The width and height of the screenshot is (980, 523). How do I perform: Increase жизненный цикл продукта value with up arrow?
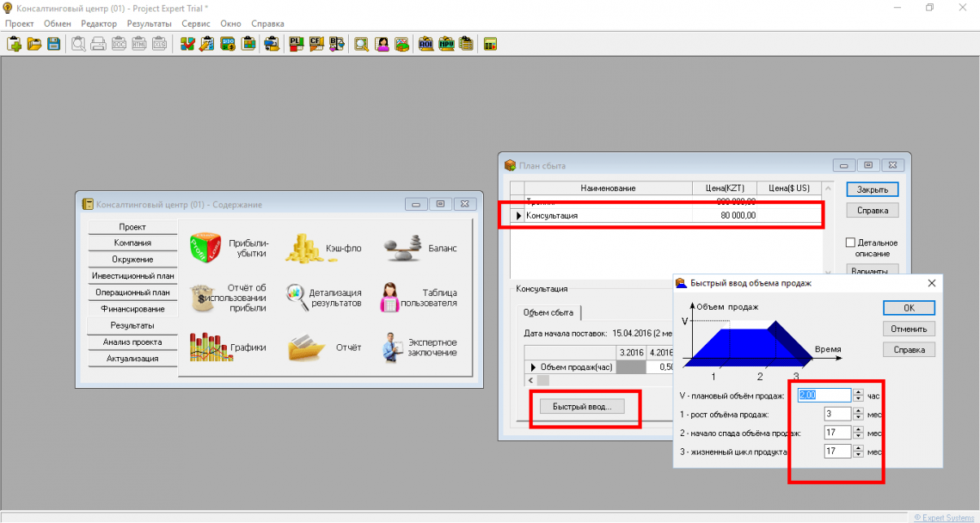click(x=858, y=447)
